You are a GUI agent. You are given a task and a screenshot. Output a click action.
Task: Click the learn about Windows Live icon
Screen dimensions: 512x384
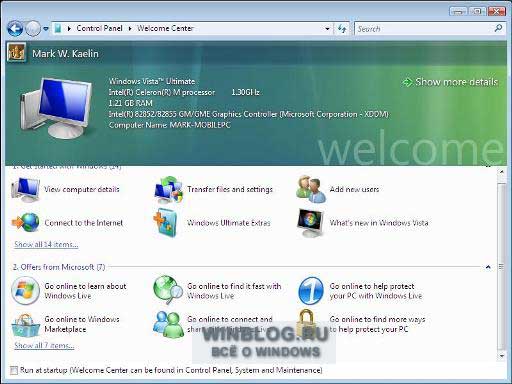25,291
